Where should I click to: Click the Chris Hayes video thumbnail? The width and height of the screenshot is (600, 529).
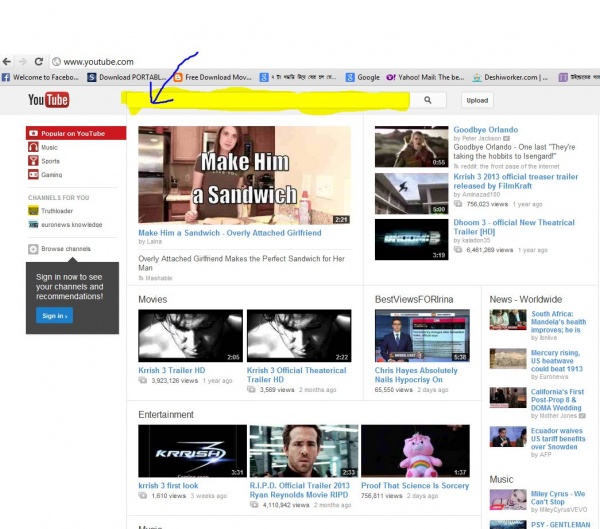[x=422, y=336]
